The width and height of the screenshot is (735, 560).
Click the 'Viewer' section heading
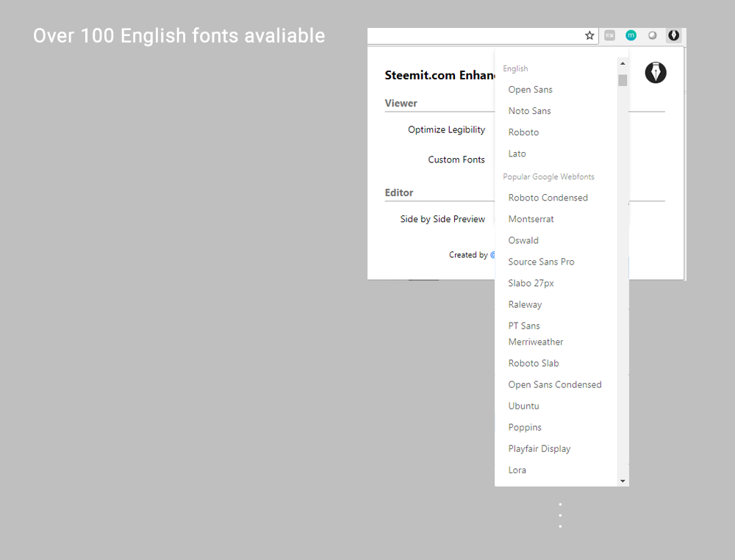click(401, 103)
